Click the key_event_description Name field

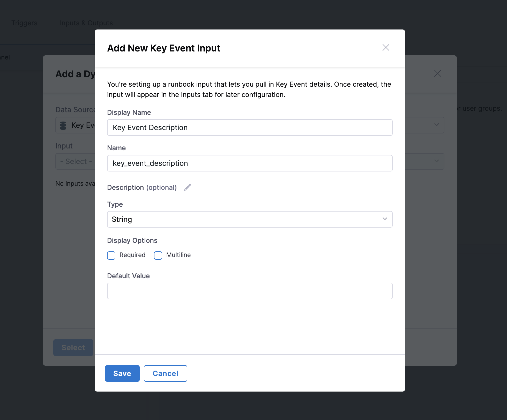250,163
